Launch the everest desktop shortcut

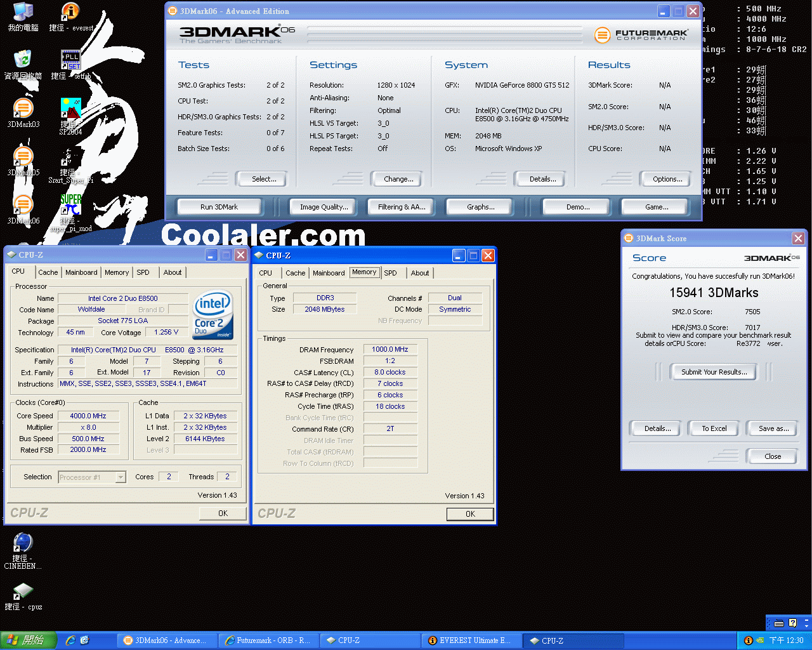coord(70,12)
